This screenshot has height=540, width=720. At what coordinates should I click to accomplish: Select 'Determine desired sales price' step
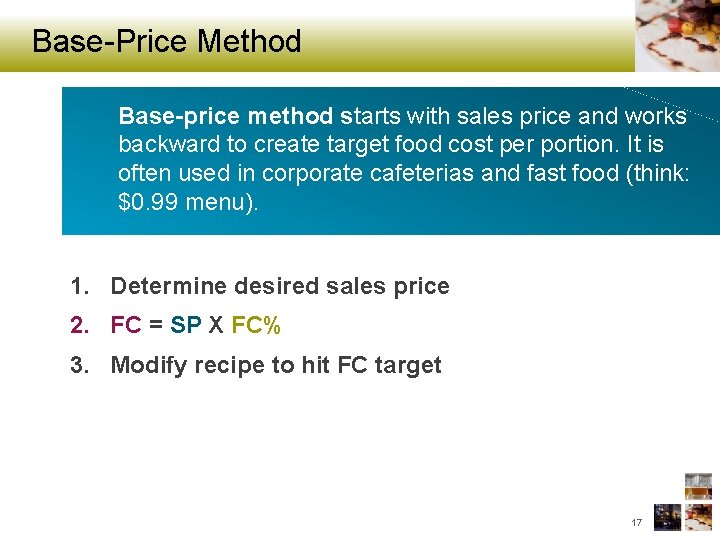click(280, 287)
